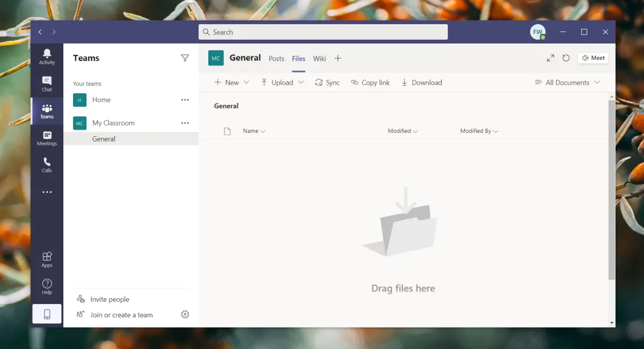Open manage teams settings gear

[x=185, y=315]
